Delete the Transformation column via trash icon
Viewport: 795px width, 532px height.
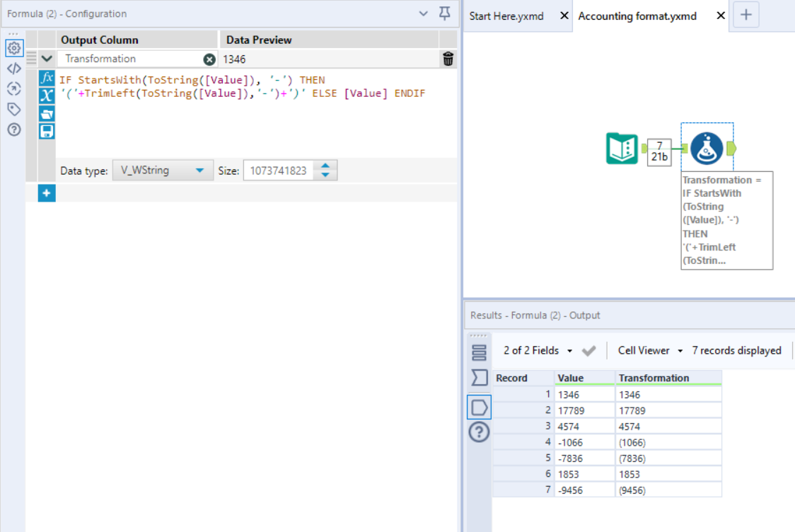[x=448, y=59]
